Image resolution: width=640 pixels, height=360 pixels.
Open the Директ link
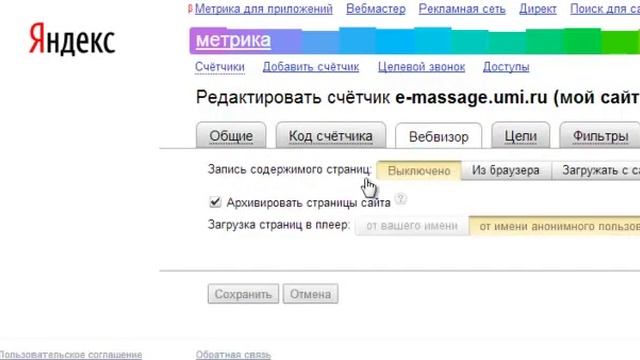(538, 9)
